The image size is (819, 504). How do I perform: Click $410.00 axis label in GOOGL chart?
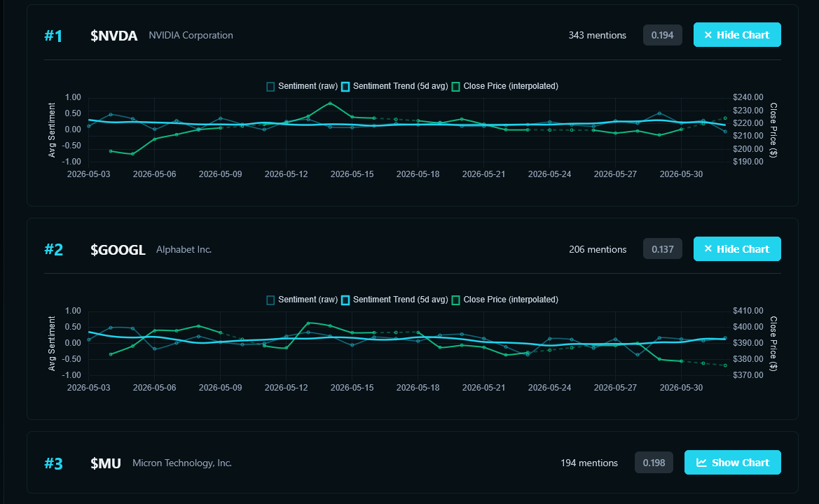(x=748, y=311)
